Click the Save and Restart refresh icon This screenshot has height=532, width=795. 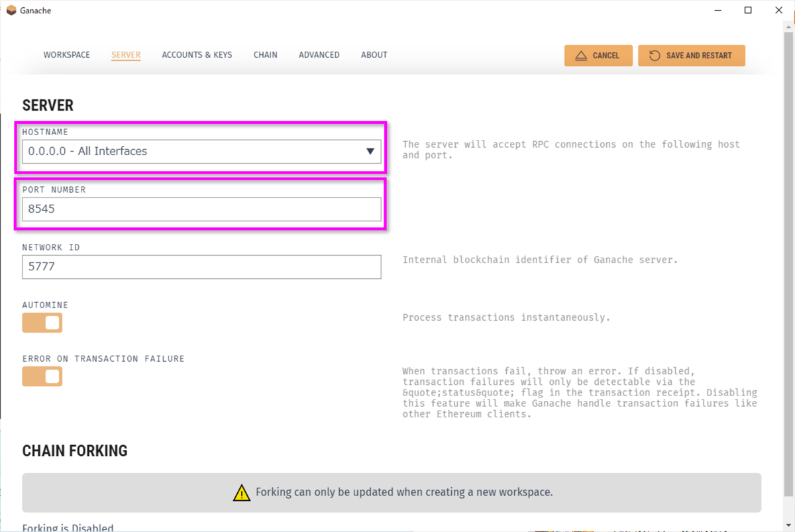pyautogui.click(x=655, y=56)
